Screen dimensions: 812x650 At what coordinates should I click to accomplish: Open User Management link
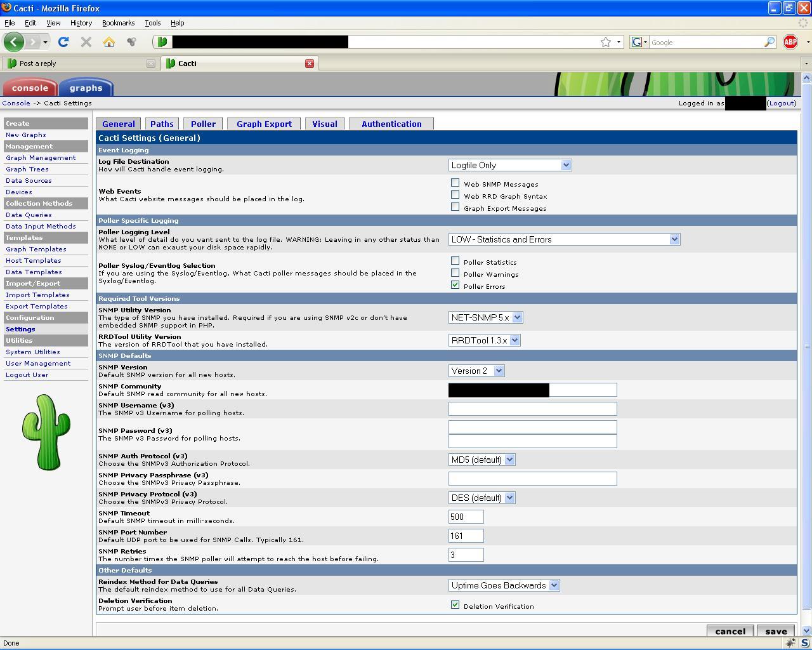coord(38,363)
